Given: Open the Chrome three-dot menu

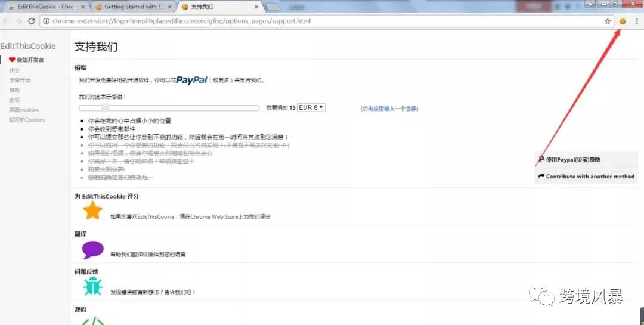Looking at the screenshot, I should pos(637,21).
